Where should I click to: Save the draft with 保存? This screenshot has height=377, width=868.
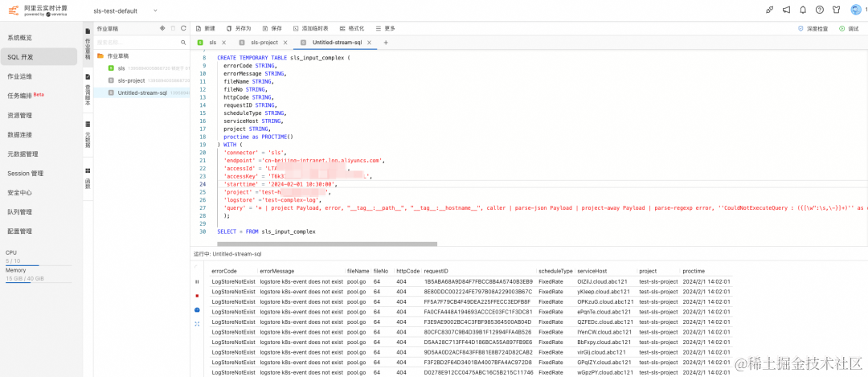point(272,28)
